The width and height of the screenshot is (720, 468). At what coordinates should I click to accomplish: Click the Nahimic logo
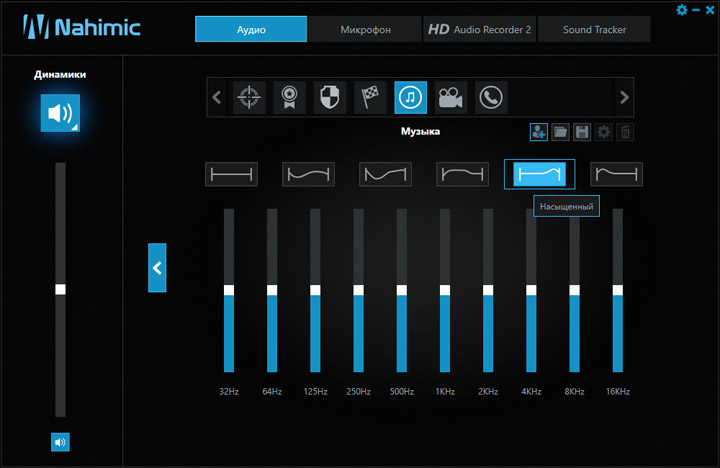point(82,27)
